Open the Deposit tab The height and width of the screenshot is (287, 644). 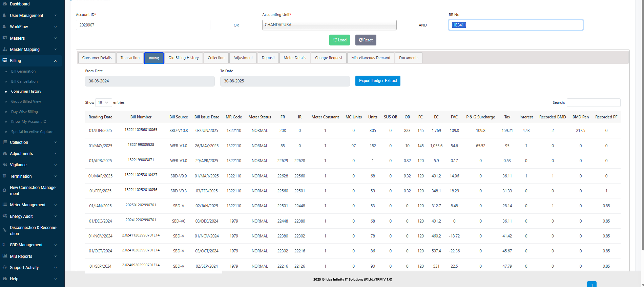pos(268,58)
